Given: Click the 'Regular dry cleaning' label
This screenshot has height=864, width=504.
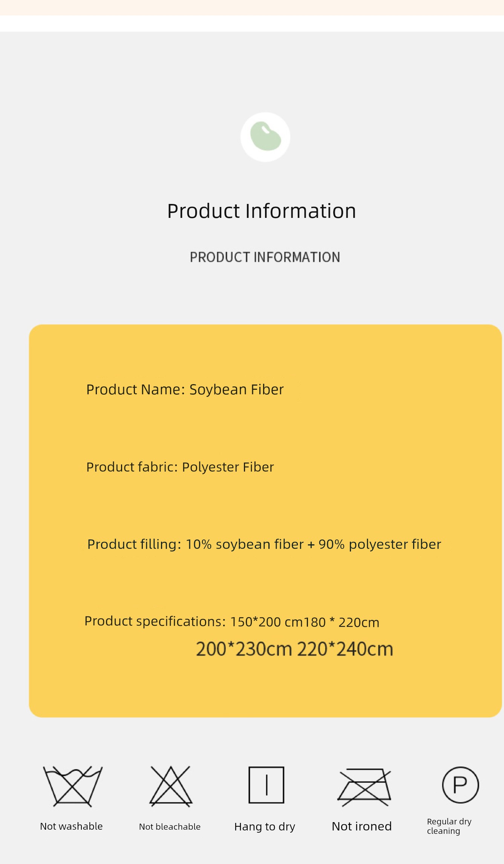Looking at the screenshot, I should click(449, 826).
